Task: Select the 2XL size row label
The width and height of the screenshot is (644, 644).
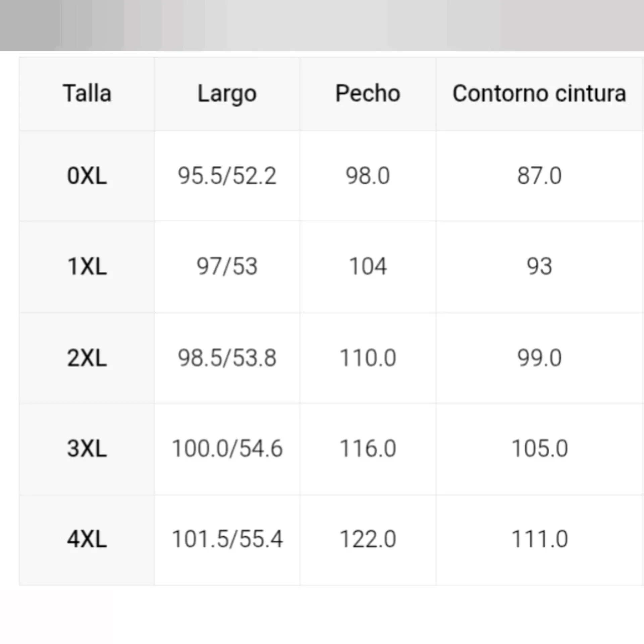Action: point(87,358)
